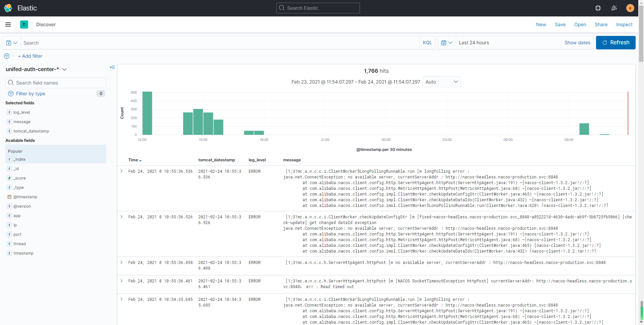The image size is (644, 325).
Task: Click the tallest histogram bar at 12:00
Action: coord(147,113)
